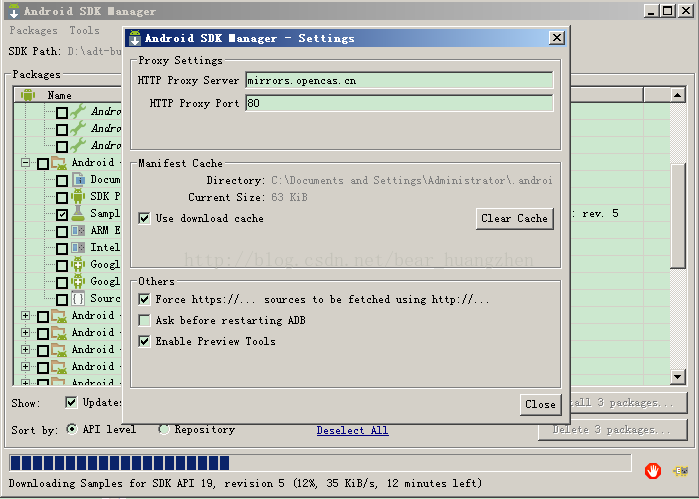Toggle the Updates show checkbox
This screenshot has width=699, height=499.
[x=71, y=402]
